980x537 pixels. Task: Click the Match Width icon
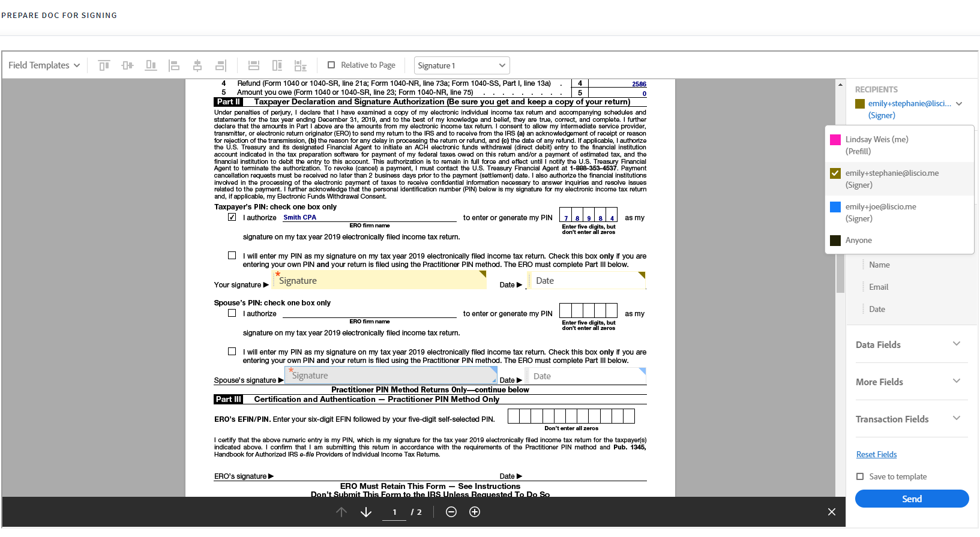(254, 65)
